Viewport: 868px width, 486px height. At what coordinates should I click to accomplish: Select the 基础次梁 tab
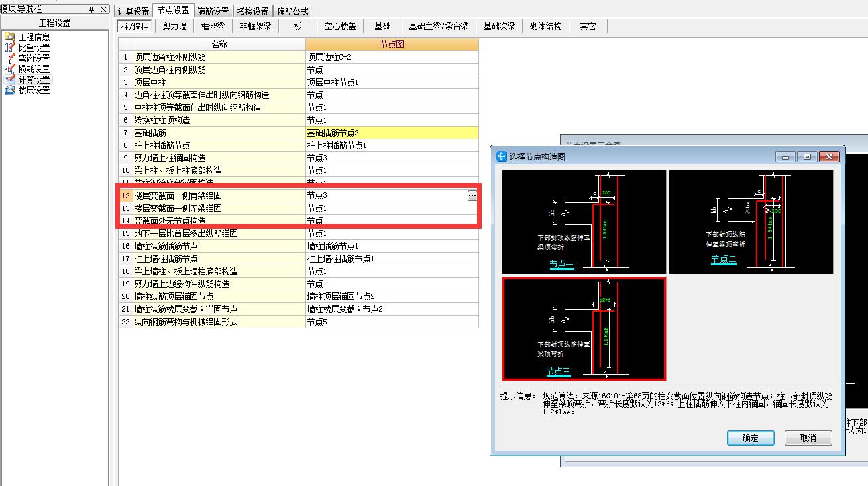[499, 26]
